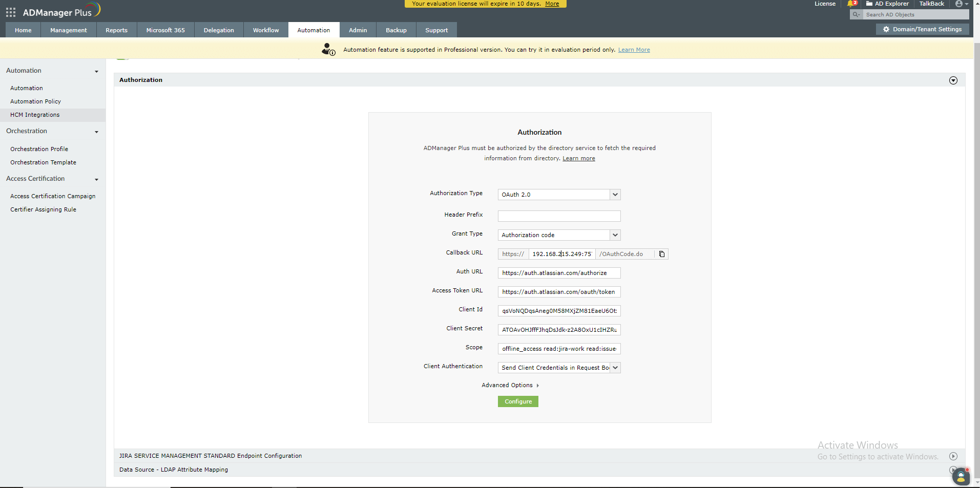
Task: Open the Grant Type dropdown
Action: [614, 235]
